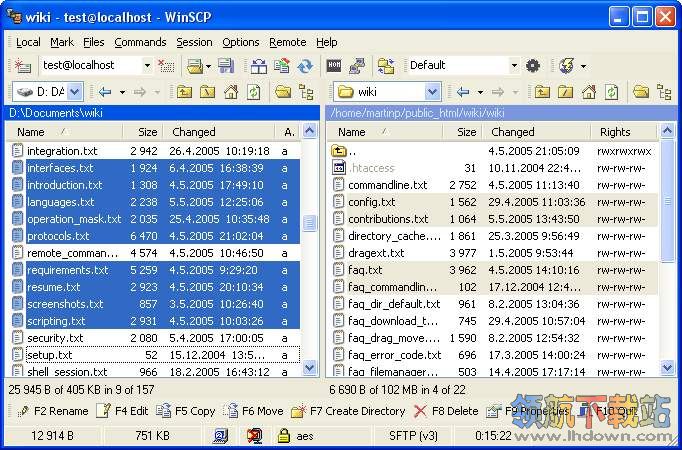This screenshot has width=682, height=450.
Task: Click the Keep Remote Directory Up To Date icon
Action: pos(282,66)
